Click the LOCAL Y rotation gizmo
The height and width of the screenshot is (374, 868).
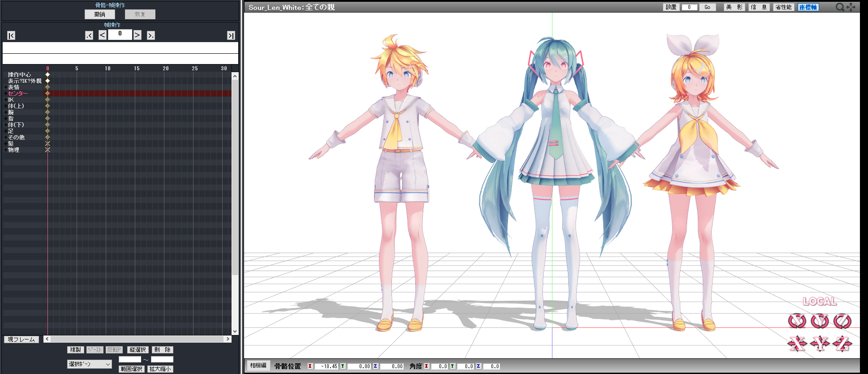[820, 321]
